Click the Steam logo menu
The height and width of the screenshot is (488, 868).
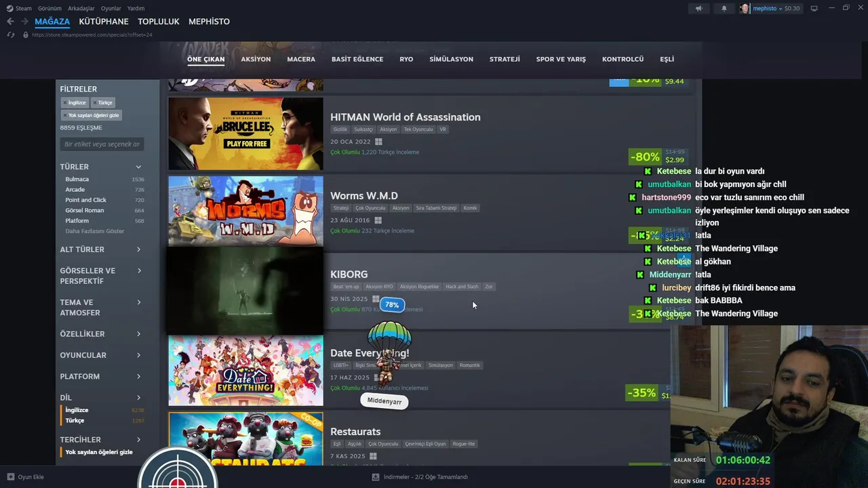tap(19, 8)
